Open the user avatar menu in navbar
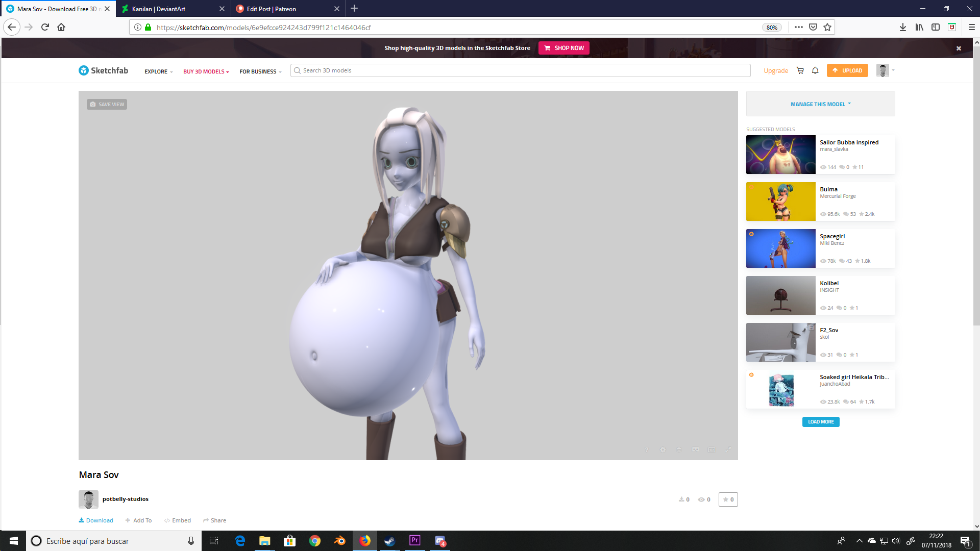 click(885, 70)
